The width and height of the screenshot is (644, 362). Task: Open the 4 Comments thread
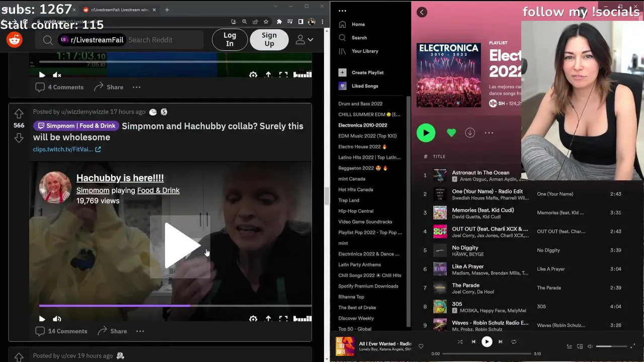(x=59, y=87)
